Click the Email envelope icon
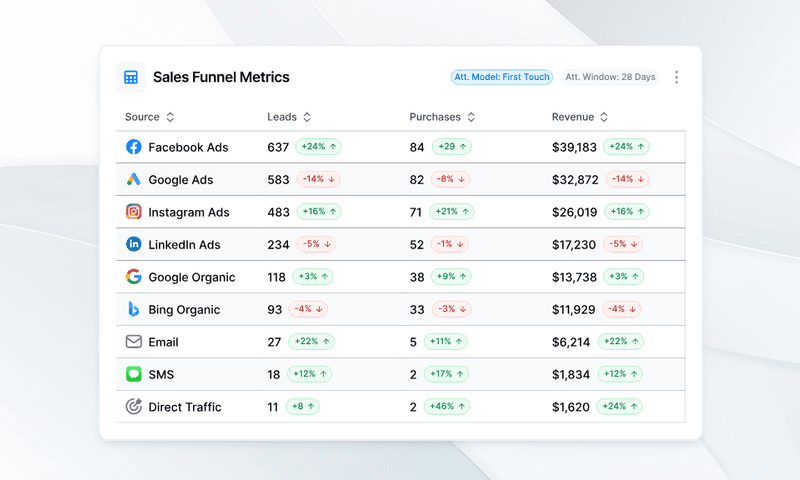This screenshot has height=480, width=800. [x=134, y=341]
